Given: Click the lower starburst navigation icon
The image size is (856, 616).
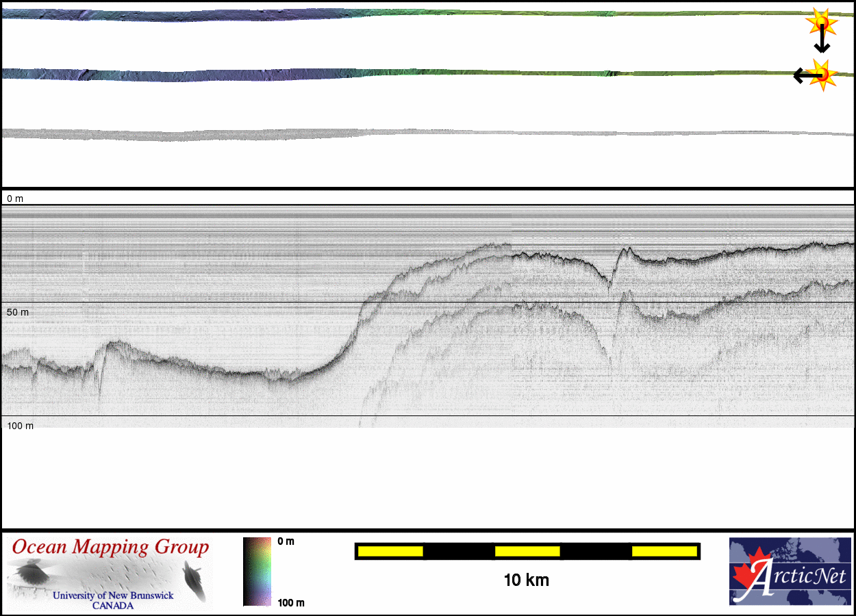Looking at the screenshot, I should point(820,73).
